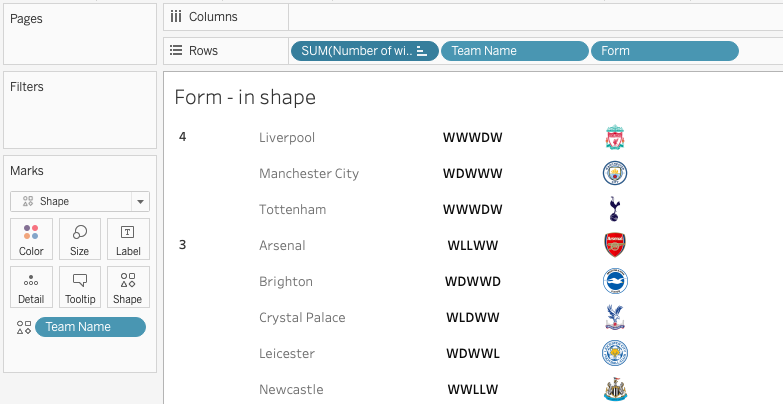Click the Liverpool club crest icon
Screen dimensions: 783x404
615,138
